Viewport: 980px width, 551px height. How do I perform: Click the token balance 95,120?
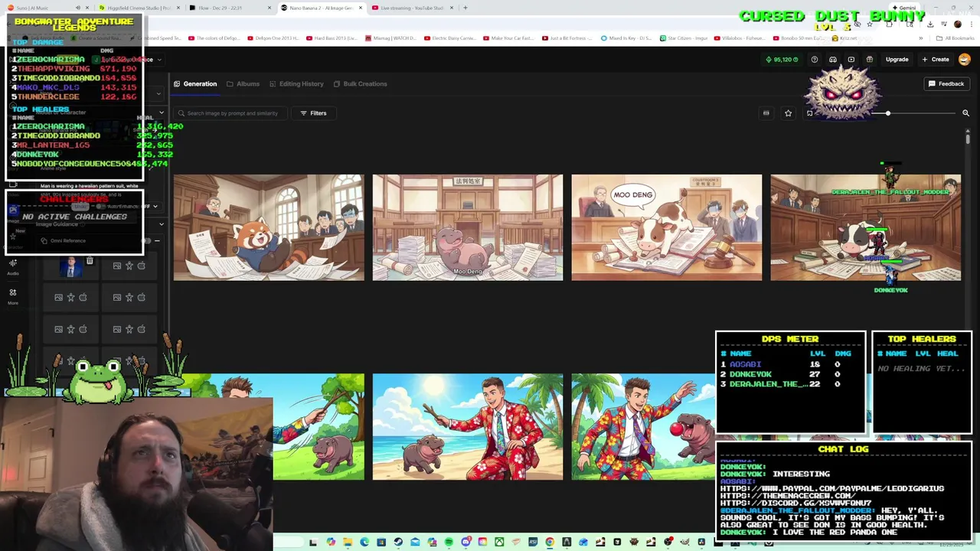click(x=782, y=60)
